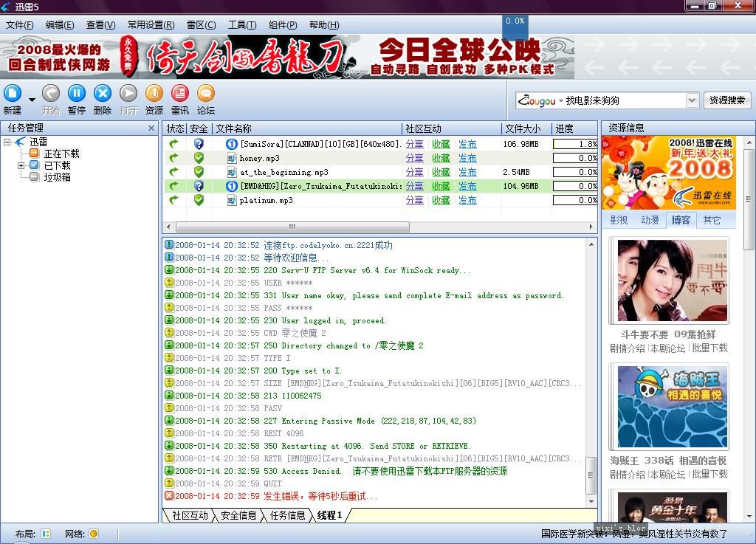Click the unknown security icon for the CLANNAD row
Screen dimensions: 756x544
[x=199, y=144]
